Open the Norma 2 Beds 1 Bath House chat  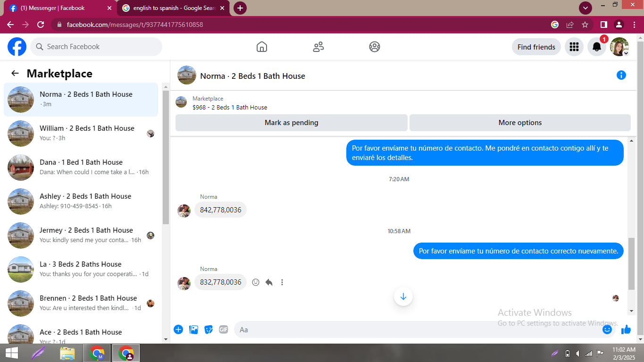tap(81, 100)
